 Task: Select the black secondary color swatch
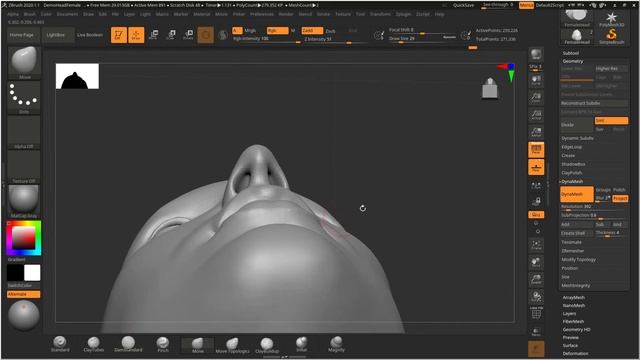15,273
